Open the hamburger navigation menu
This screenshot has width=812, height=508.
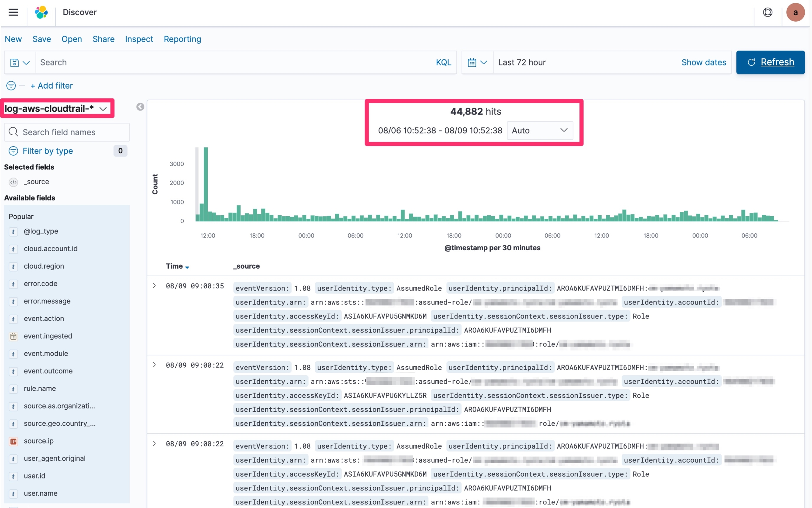click(13, 12)
